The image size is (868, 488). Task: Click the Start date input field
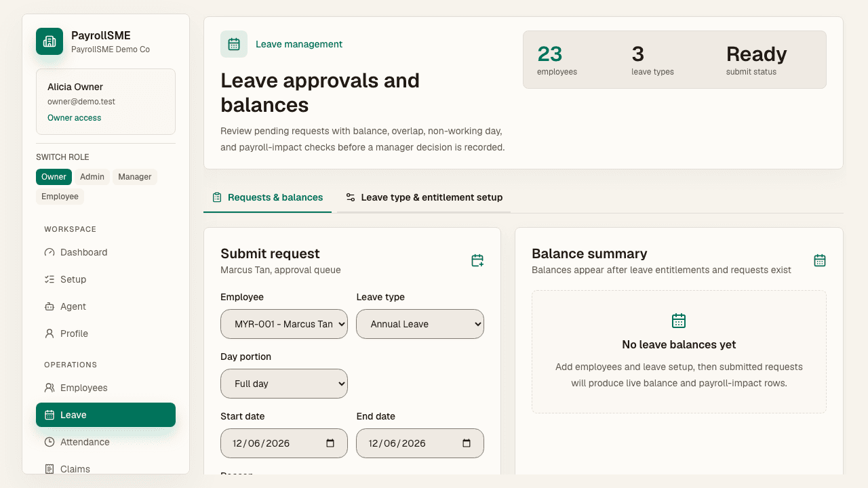pyautogui.click(x=284, y=443)
